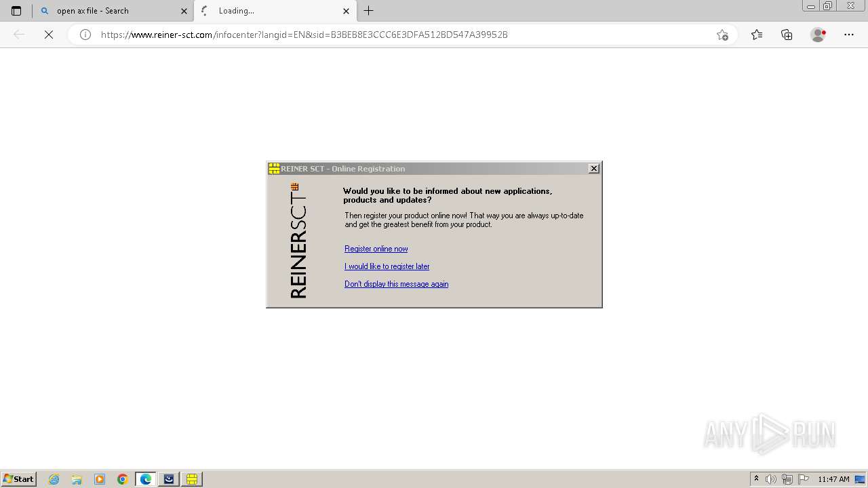Close the open ax file Search tab
The height and width of the screenshot is (488, 868).
(x=184, y=11)
